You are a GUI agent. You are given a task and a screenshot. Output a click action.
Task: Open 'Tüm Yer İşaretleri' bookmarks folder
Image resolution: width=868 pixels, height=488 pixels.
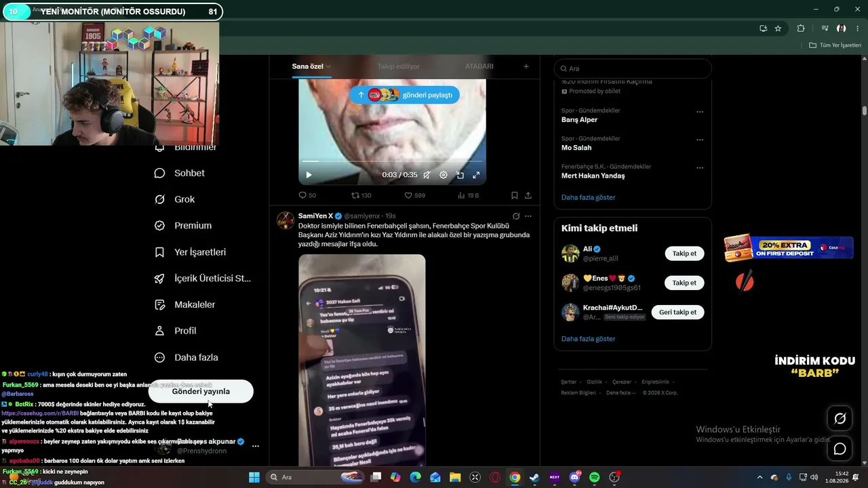pos(835,45)
